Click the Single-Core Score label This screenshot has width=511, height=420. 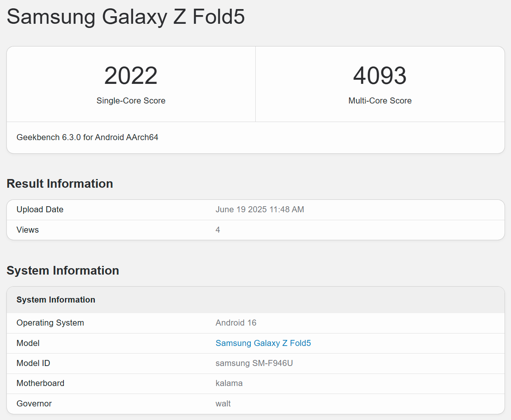pyautogui.click(x=131, y=100)
